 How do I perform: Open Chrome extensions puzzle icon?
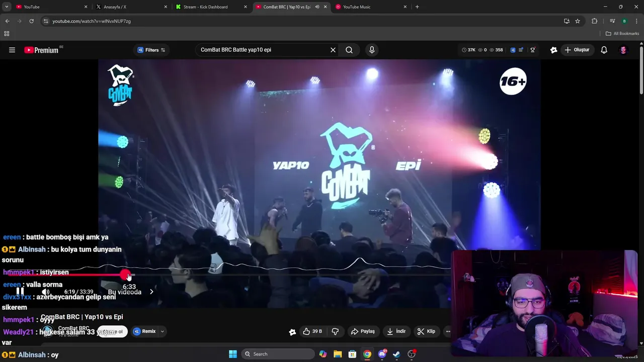594,21
